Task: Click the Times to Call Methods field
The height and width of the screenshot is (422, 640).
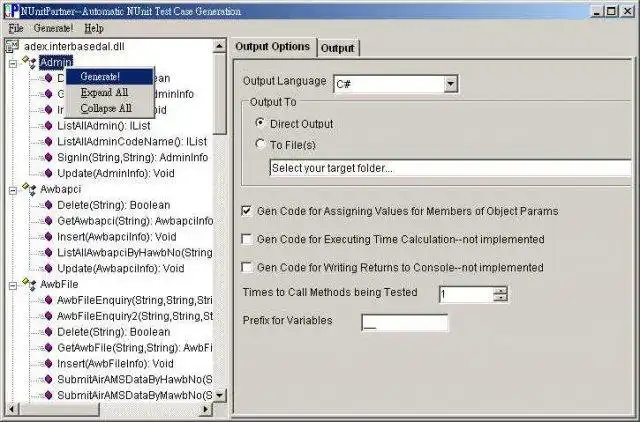Action: 467,294
